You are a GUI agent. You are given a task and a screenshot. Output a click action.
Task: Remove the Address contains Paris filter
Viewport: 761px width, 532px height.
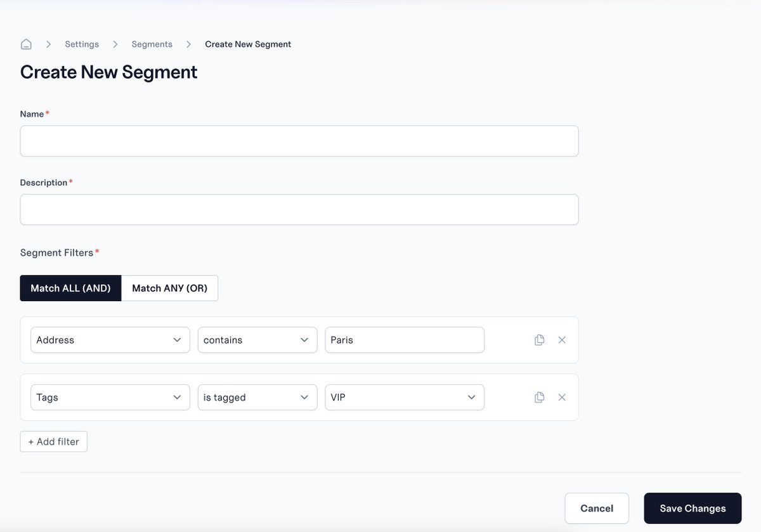[x=562, y=339]
